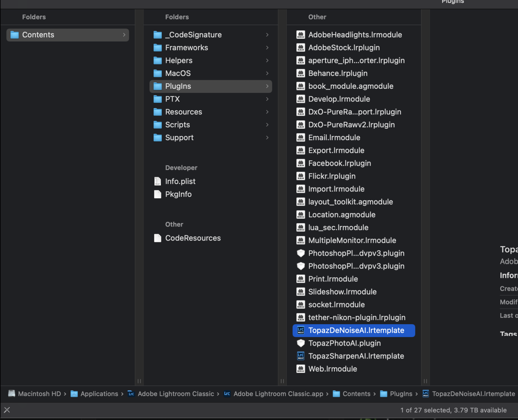Select aperture_iph...orter.lrplugin file
This screenshot has height=420, width=518.
pos(354,60)
